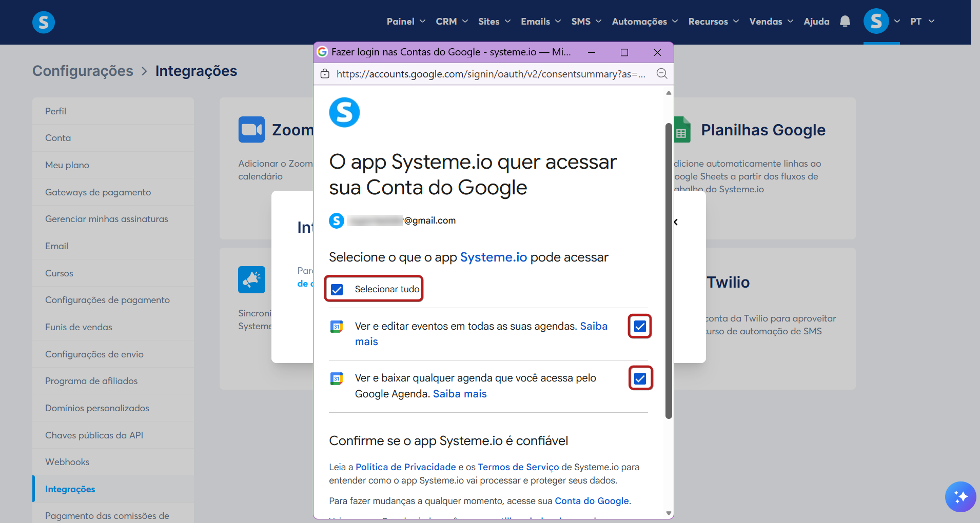Uncheck 'Ver e editar eventos' permission checkbox

click(x=640, y=326)
